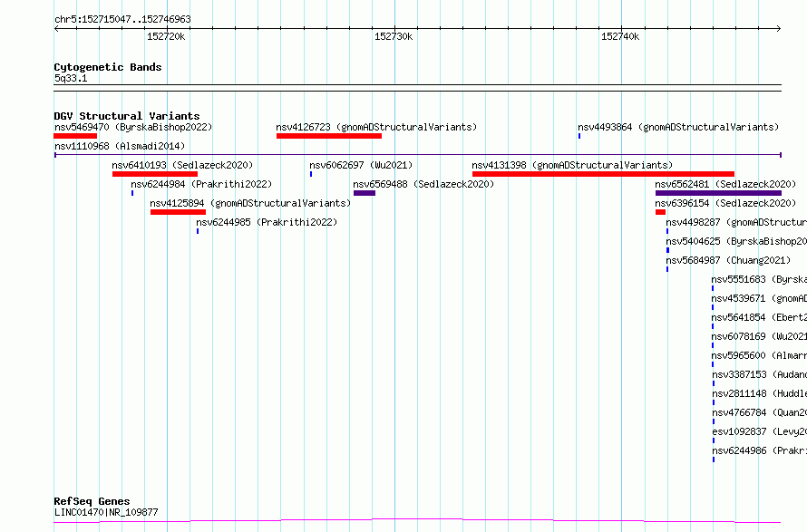
Task: Open nsv4126723 (gnomADStructuralVariants) label
Action: coord(376,127)
